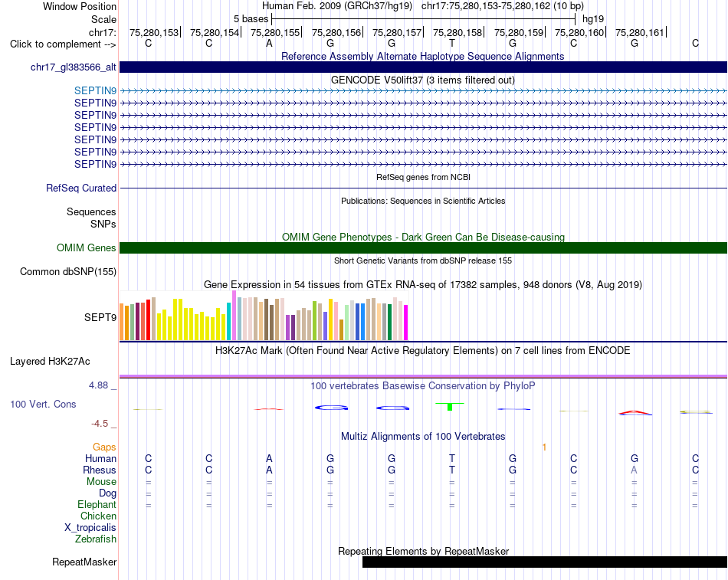This screenshot has width=728, height=580.
Task: Click the Dog species label
Action: click(x=107, y=493)
